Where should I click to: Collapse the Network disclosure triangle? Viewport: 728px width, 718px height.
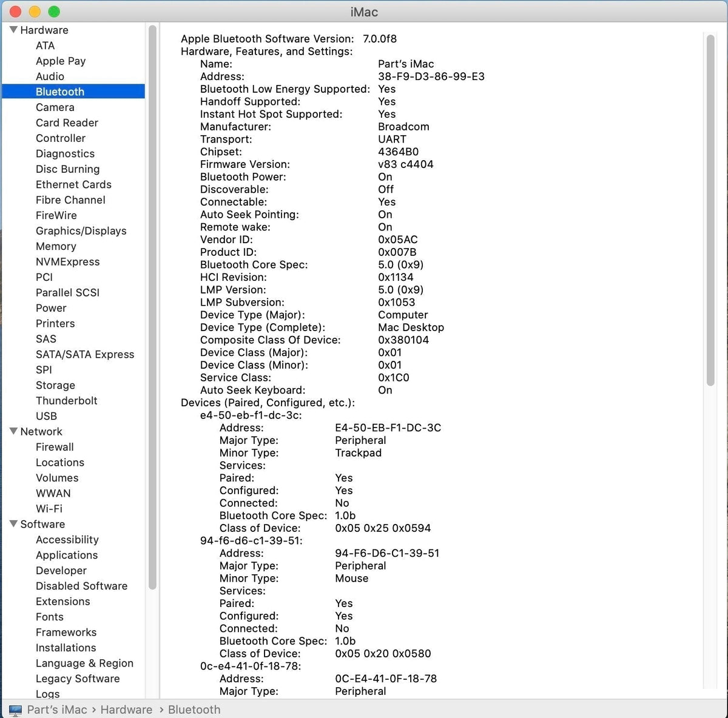click(13, 431)
